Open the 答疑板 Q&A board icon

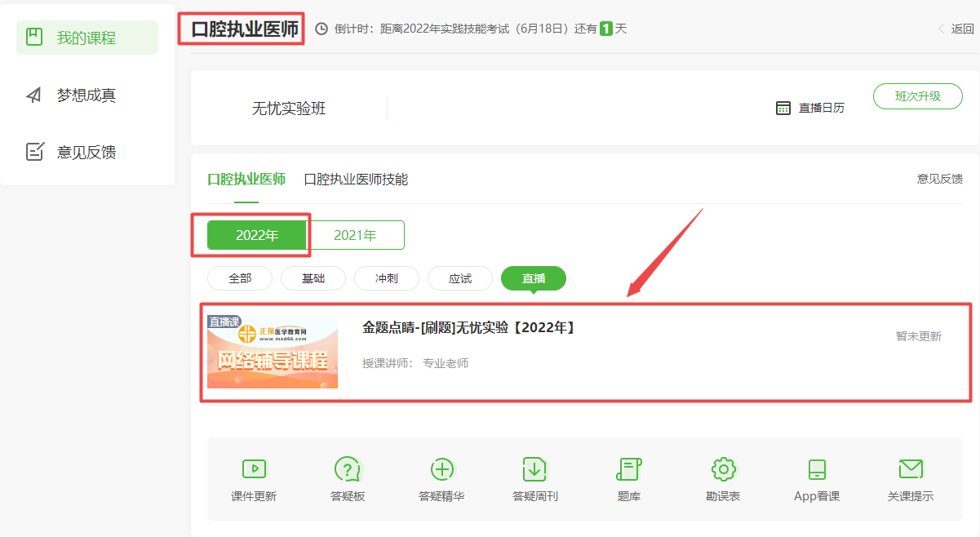tap(348, 469)
